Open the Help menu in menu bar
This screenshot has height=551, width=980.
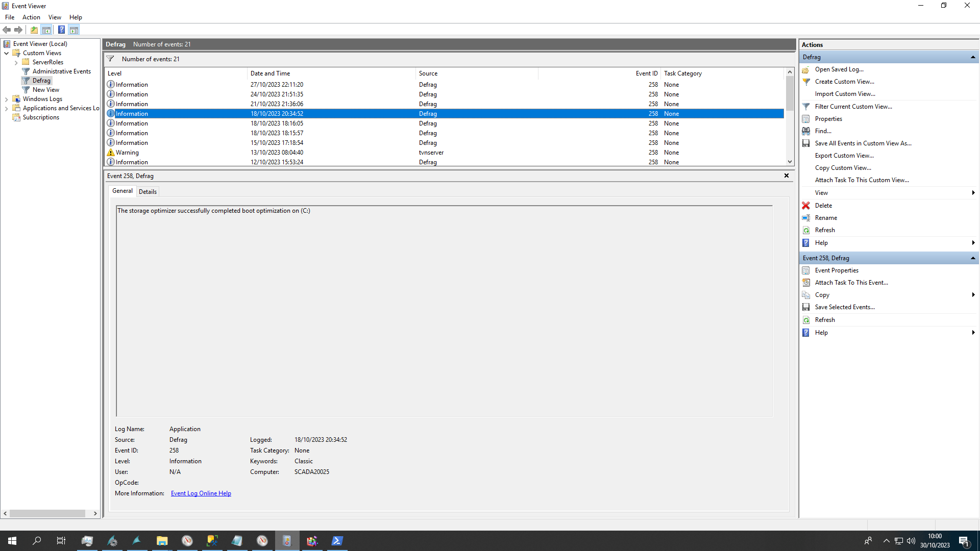[76, 17]
